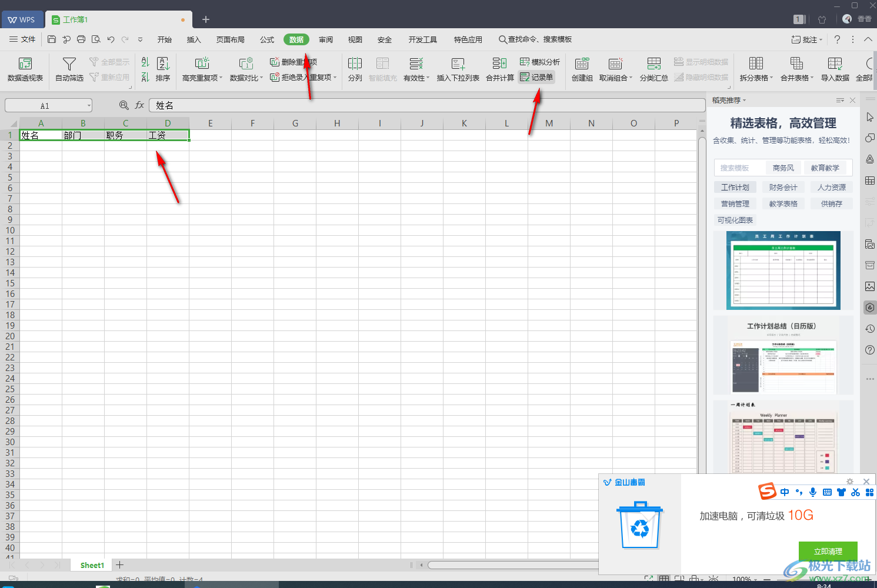This screenshot has width=877, height=588.
Task: Open the Sogou soft keyboard icon
Action: tap(827, 492)
